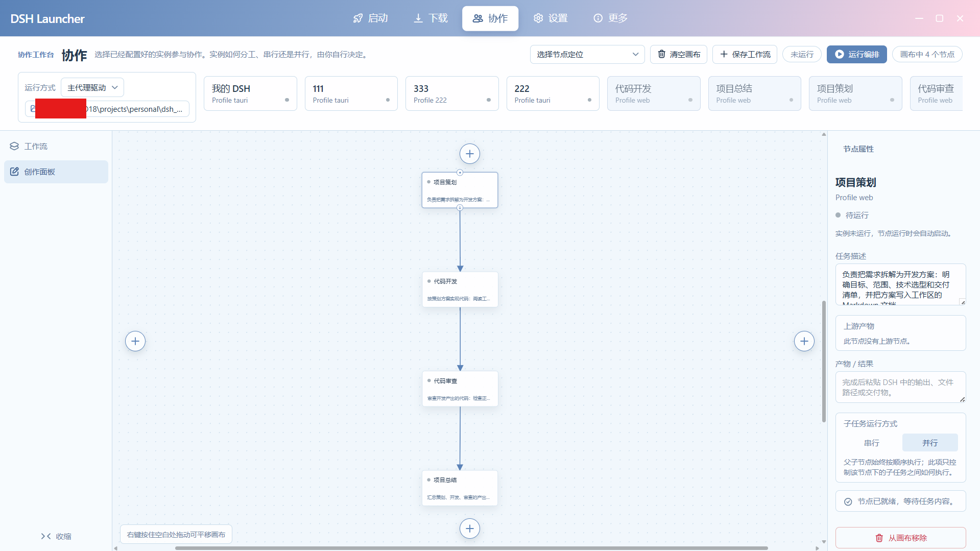Click the 项目策划 node's top input port
Screen dimensions: 980x551
click(x=460, y=173)
